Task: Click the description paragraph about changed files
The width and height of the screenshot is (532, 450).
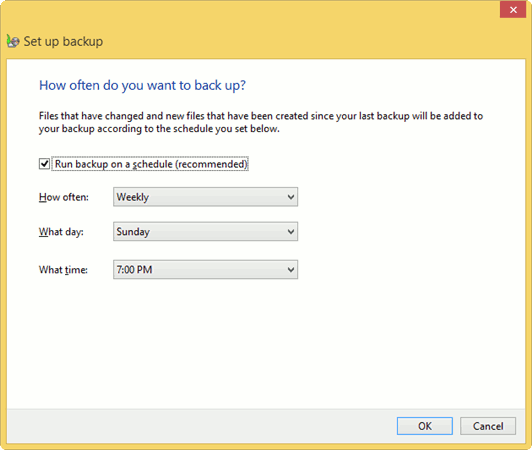Action: [x=261, y=123]
